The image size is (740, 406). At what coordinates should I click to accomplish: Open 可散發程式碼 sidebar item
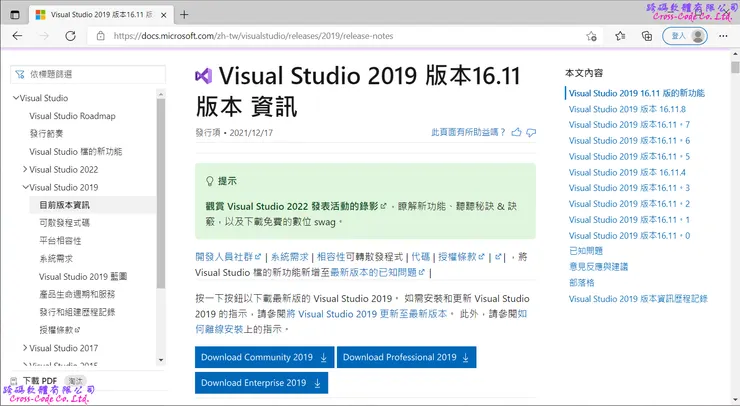pos(64,223)
